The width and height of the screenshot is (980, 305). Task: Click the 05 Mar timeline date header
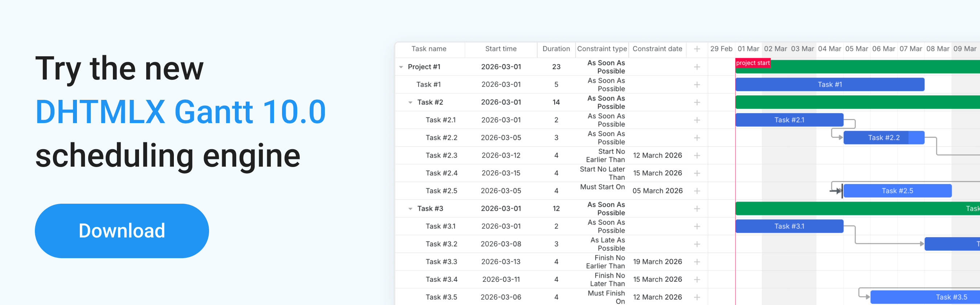(856, 49)
